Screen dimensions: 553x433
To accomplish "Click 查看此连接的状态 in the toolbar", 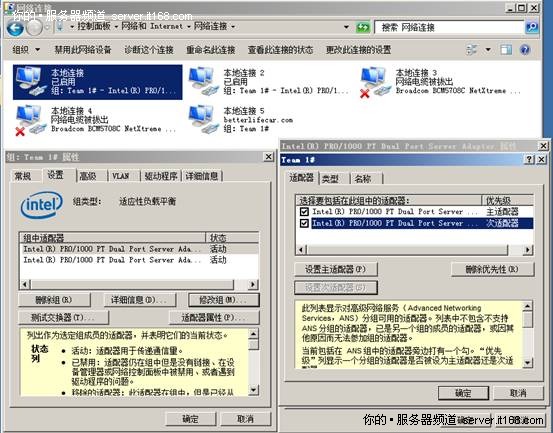I will pos(280,50).
